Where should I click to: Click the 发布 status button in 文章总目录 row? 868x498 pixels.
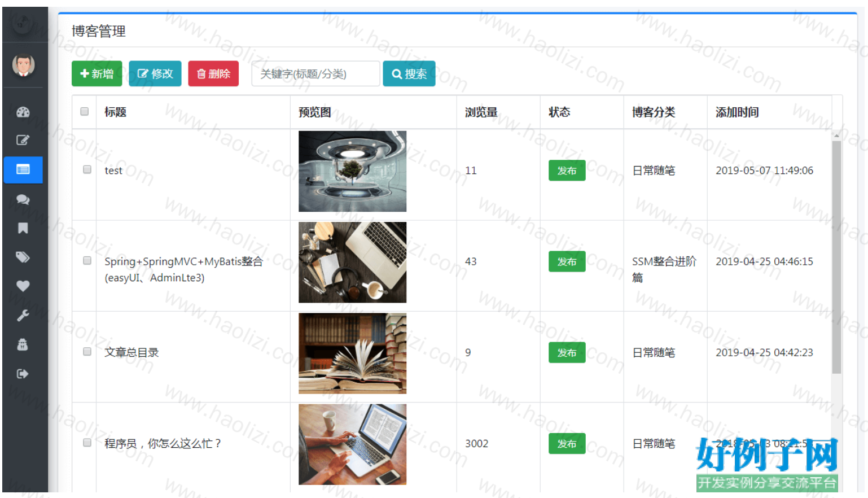coord(567,352)
